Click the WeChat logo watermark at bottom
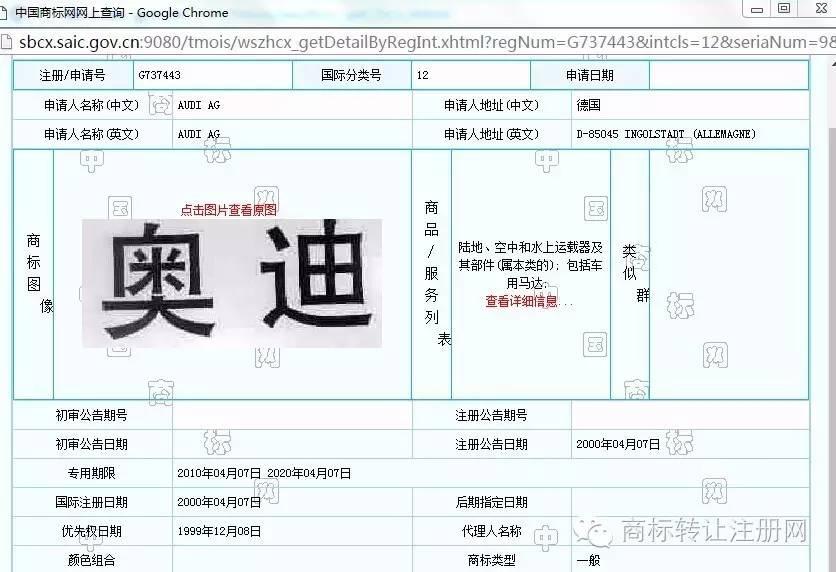 tap(601, 530)
